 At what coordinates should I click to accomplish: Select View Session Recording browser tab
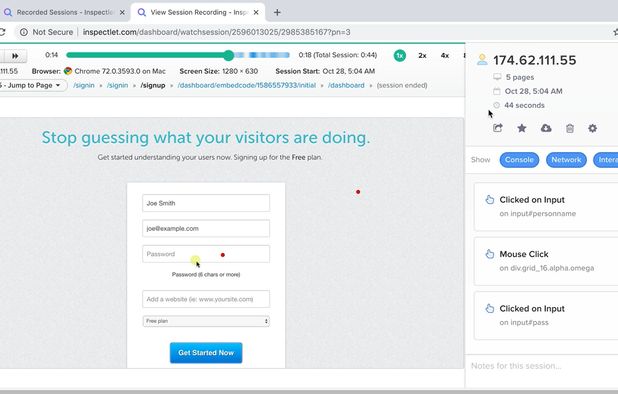point(199,12)
